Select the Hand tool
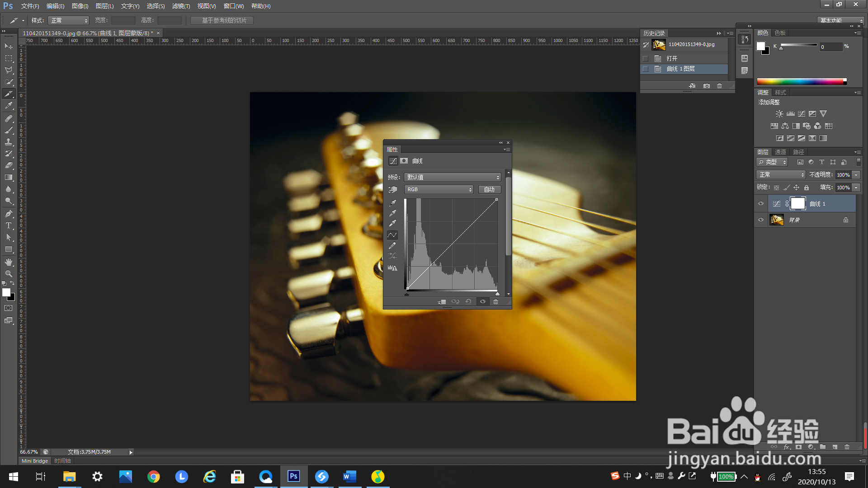Screen dimensions: 868x488 [x=9, y=262]
